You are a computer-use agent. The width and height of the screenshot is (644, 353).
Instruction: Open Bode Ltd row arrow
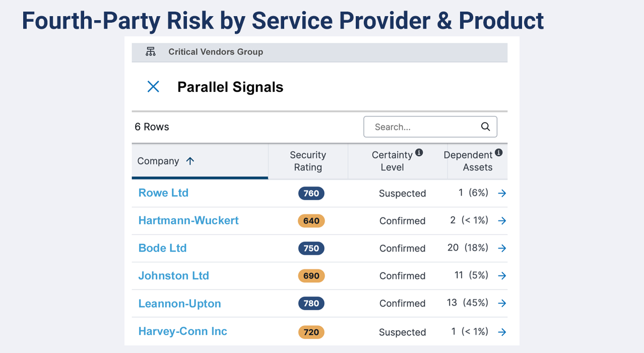[x=501, y=248]
